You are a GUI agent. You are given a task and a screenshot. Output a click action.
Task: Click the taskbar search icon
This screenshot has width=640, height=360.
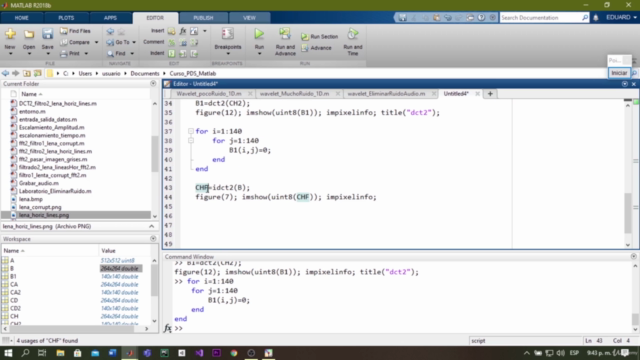pos(25,353)
